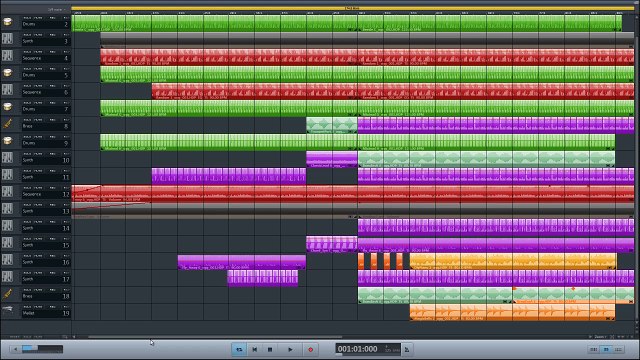Open the FX menu of Drums track 9
The height and width of the screenshot is (360, 640).
pyautogui.click(x=66, y=137)
